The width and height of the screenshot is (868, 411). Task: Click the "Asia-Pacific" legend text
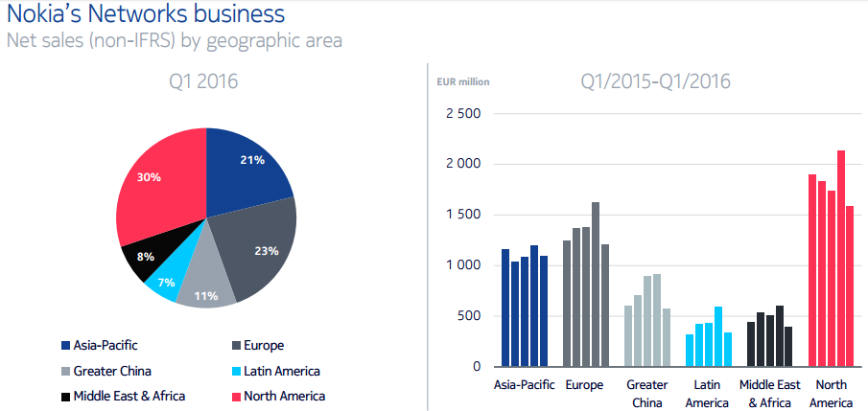point(106,346)
